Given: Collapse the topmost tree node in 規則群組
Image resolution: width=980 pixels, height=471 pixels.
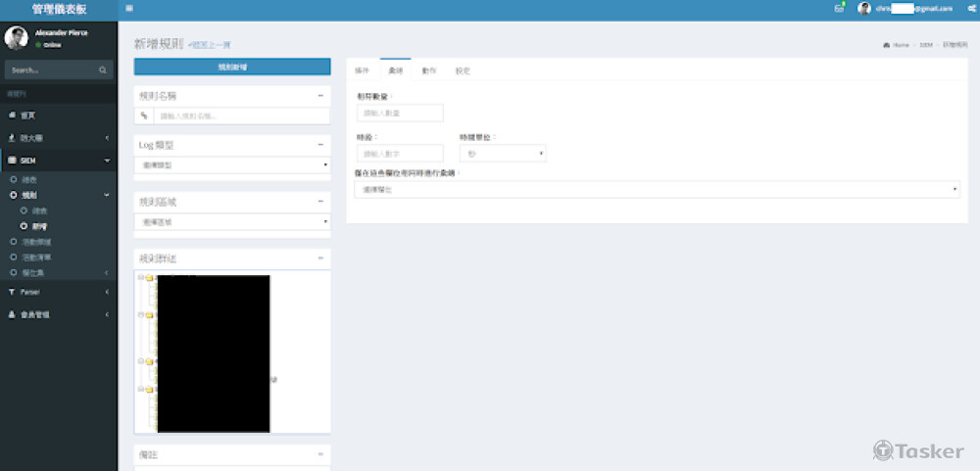Looking at the screenshot, I should point(140,277).
